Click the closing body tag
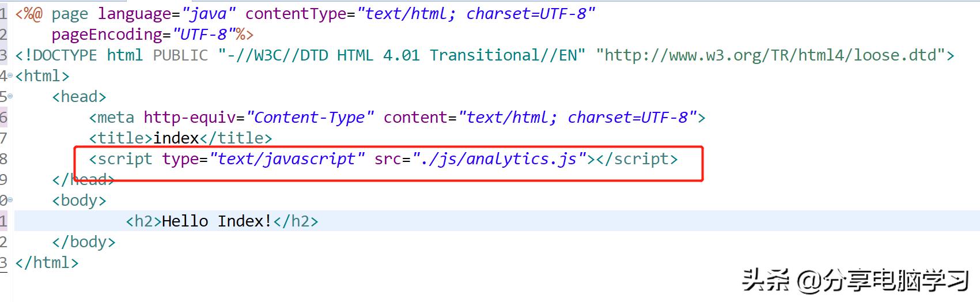980x302 pixels. (x=84, y=242)
